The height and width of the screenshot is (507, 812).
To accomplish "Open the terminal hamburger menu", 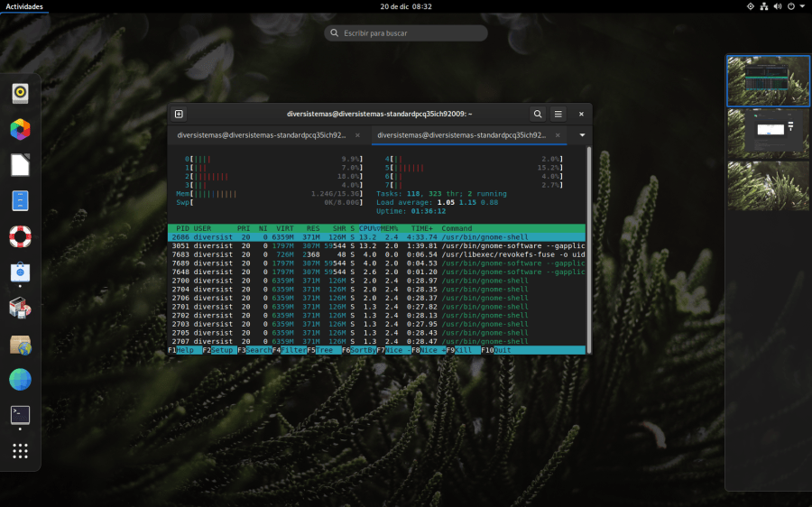I will click(558, 114).
